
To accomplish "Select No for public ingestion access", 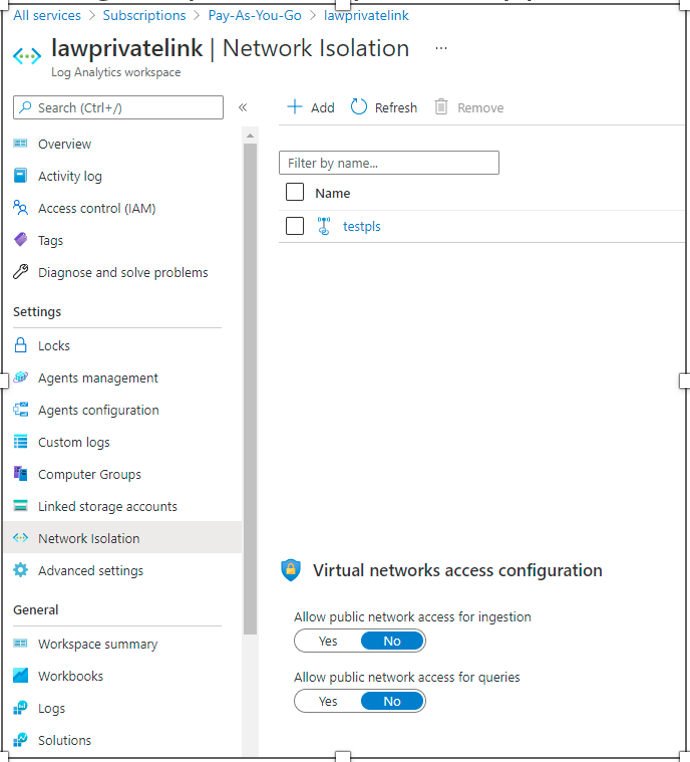I will tap(392, 641).
